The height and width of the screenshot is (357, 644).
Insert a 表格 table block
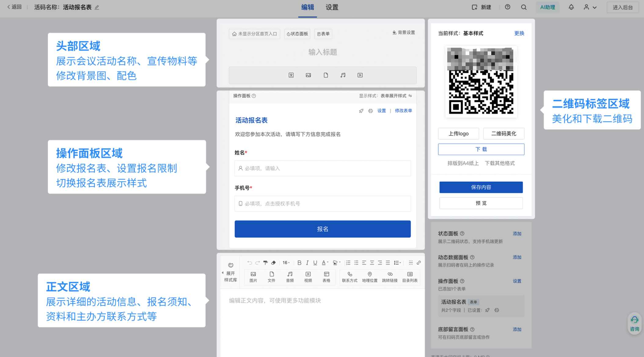327,277
